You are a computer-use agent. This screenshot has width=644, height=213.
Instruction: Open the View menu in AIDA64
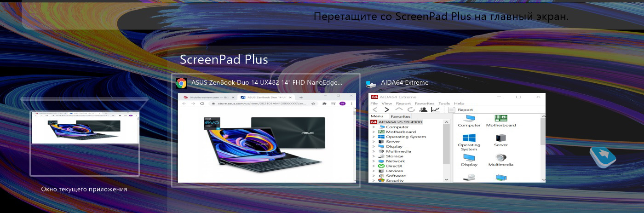pos(387,104)
